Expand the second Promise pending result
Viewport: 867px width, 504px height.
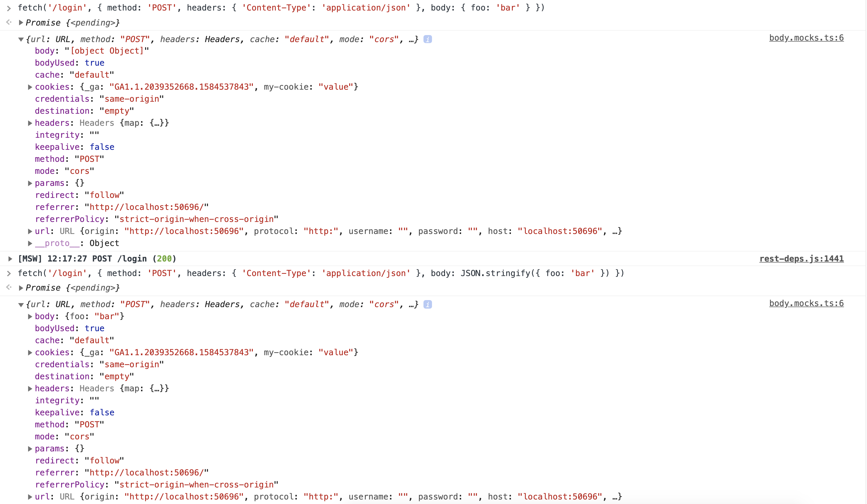pos(21,288)
